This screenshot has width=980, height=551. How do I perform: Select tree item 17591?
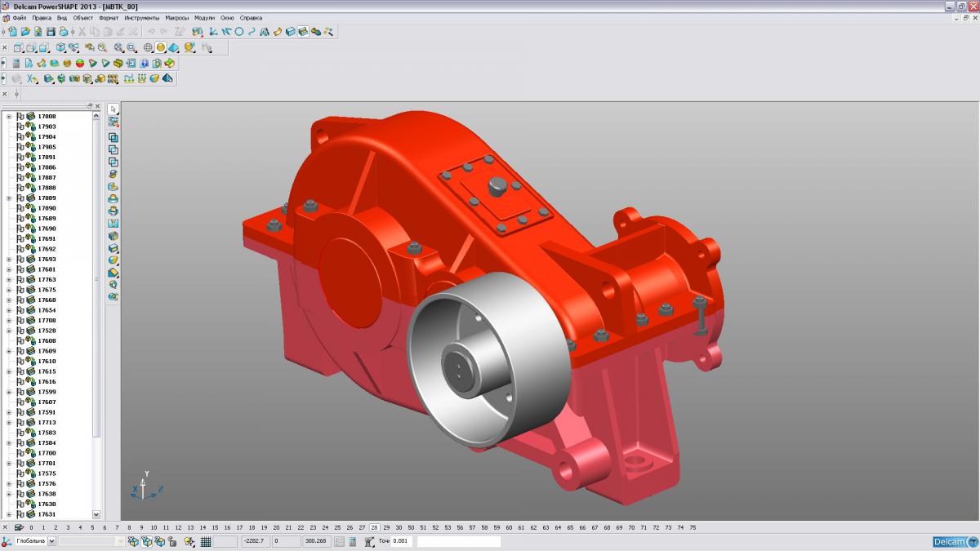click(x=47, y=412)
